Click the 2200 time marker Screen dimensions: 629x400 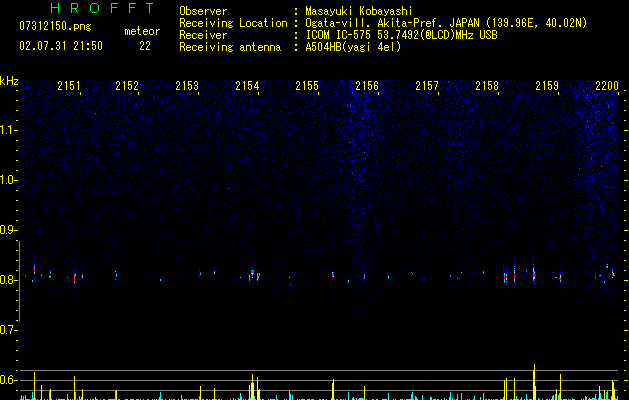[x=607, y=85]
